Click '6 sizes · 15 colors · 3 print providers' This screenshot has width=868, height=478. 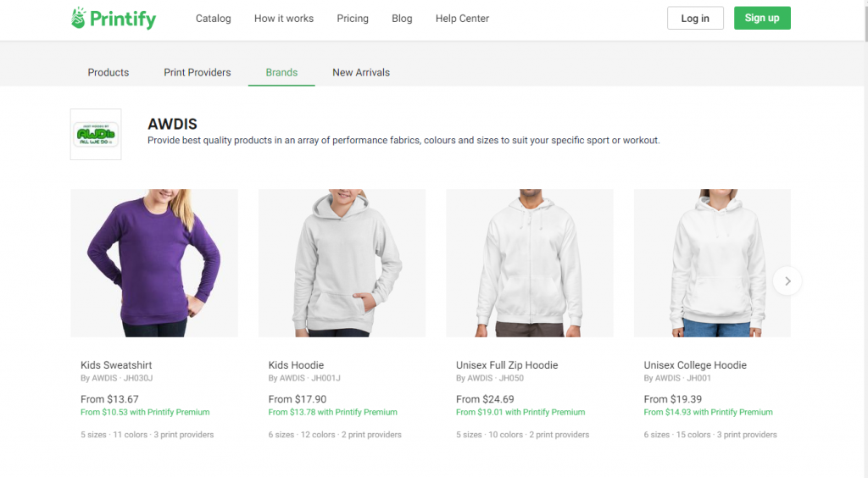[710, 435]
